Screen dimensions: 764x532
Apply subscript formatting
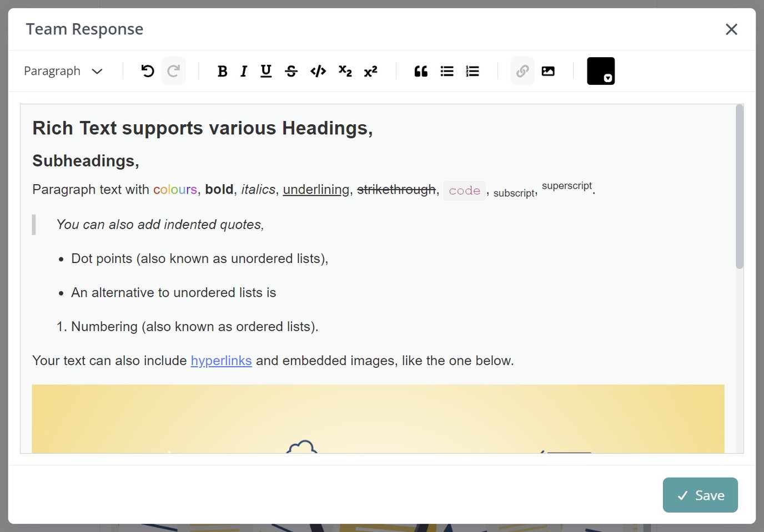(345, 70)
